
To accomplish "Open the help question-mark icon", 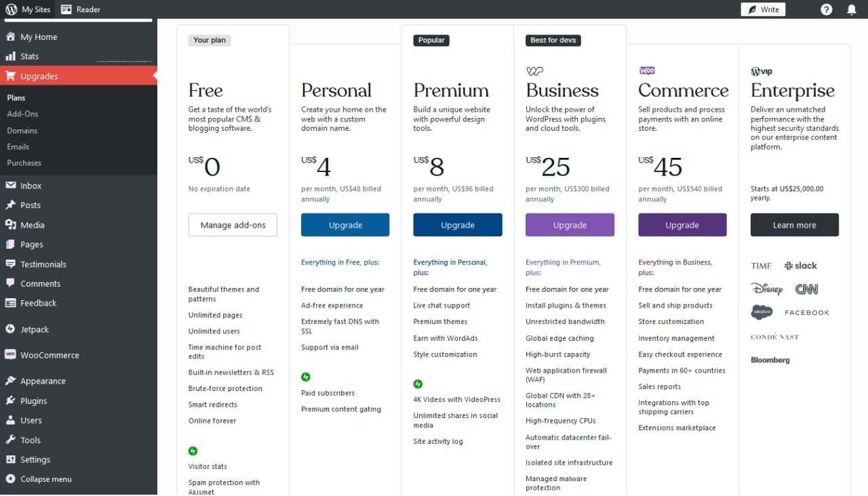I will (826, 9).
